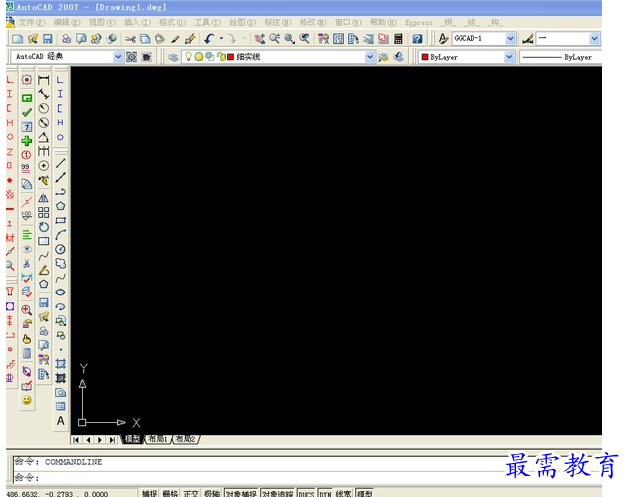Click the smiley face icon
The width and height of the screenshot is (627, 497).
(x=27, y=400)
